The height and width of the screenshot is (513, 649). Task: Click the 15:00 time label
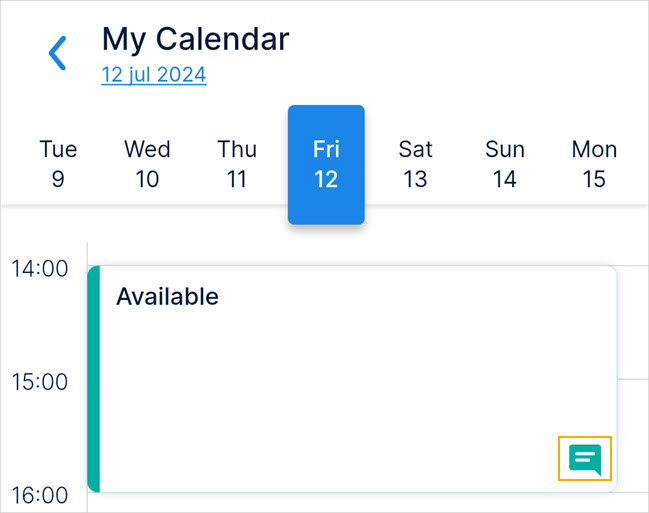click(41, 381)
